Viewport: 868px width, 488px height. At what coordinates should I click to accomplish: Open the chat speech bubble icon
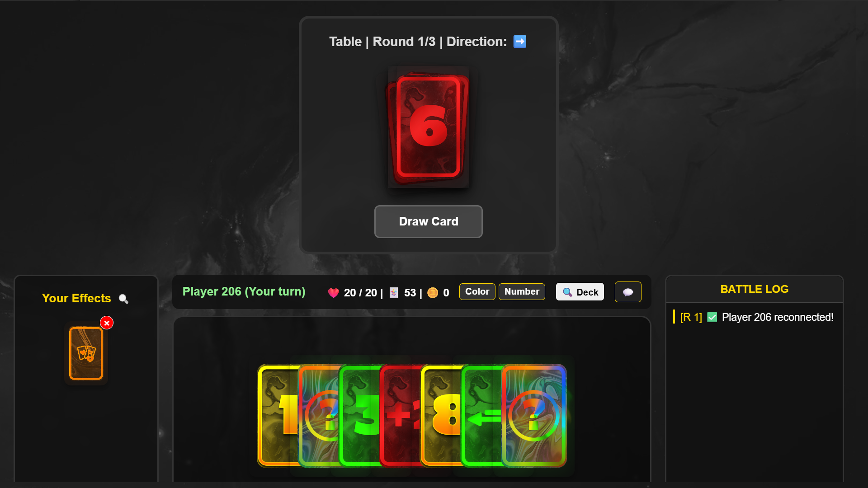(628, 292)
